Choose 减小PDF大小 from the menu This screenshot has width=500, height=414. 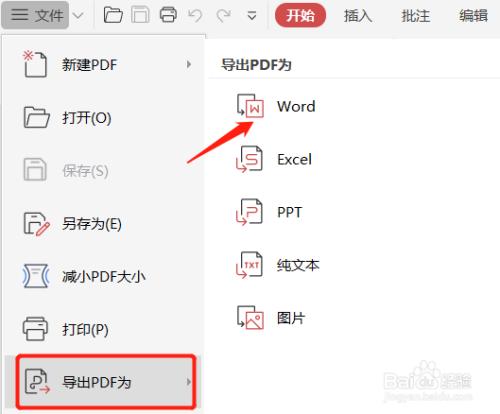point(104,276)
